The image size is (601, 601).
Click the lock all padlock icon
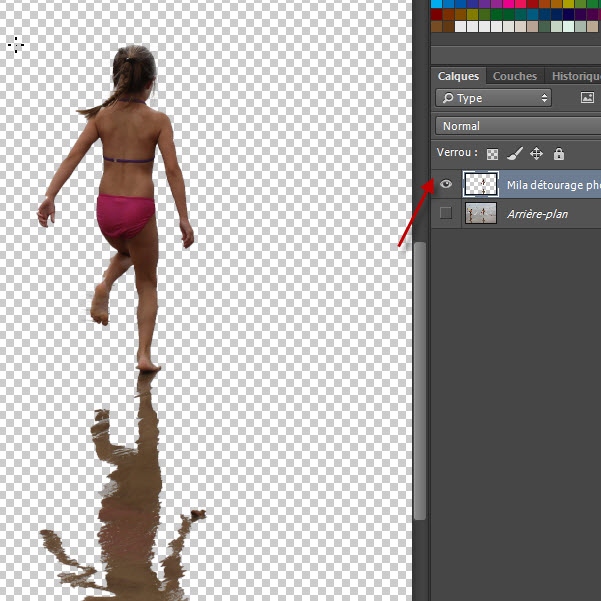coord(558,154)
